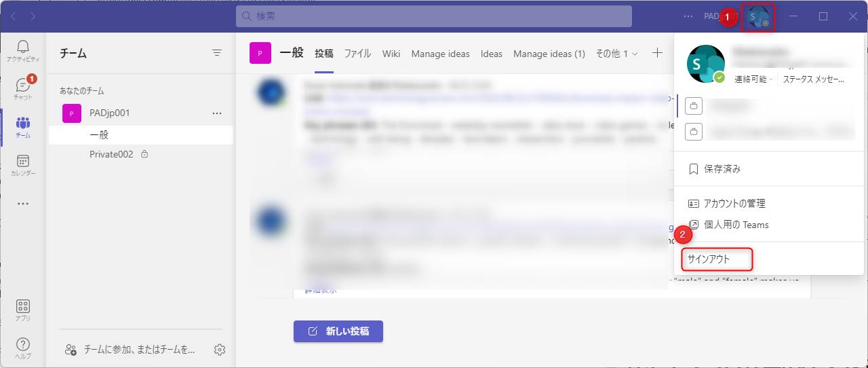
Task: Open the Manage ideas (1) tab
Action: 549,54
